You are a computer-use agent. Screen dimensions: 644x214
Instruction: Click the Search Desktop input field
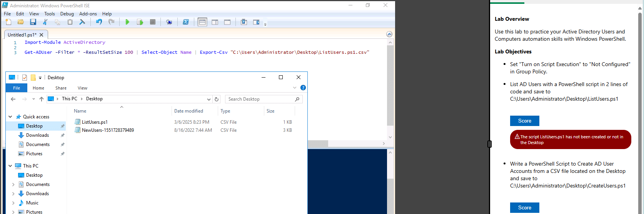pos(260,99)
